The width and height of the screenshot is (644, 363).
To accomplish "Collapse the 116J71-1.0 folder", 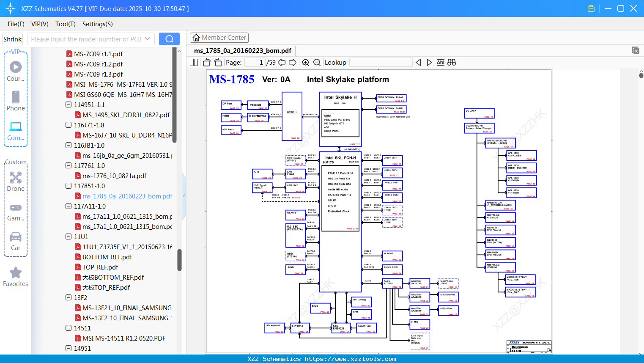I will pyautogui.click(x=69, y=125).
